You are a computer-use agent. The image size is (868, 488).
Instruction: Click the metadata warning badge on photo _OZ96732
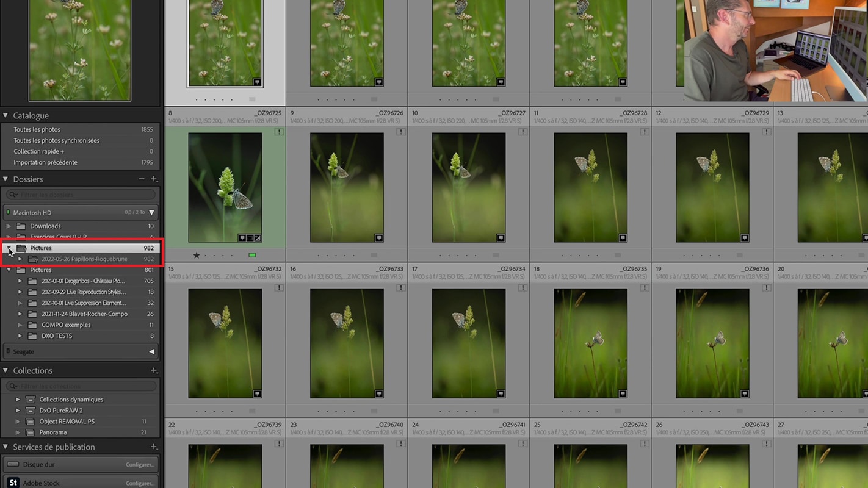pyautogui.click(x=279, y=288)
